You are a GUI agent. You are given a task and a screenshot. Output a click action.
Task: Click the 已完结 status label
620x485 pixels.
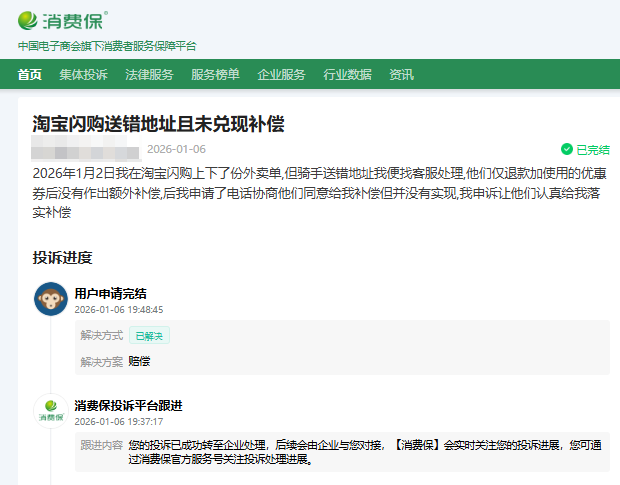[x=592, y=149]
